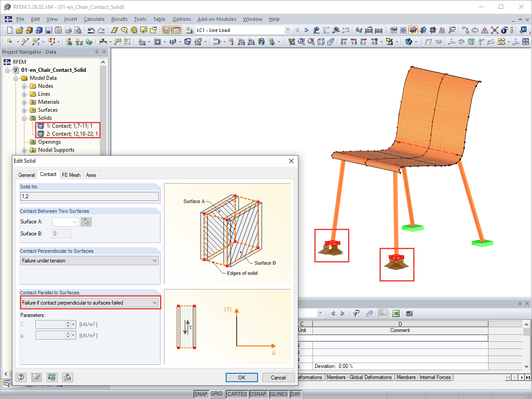Go to previous load case arrow
The width and height of the screenshot is (532, 399).
click(x=297, y=30)
